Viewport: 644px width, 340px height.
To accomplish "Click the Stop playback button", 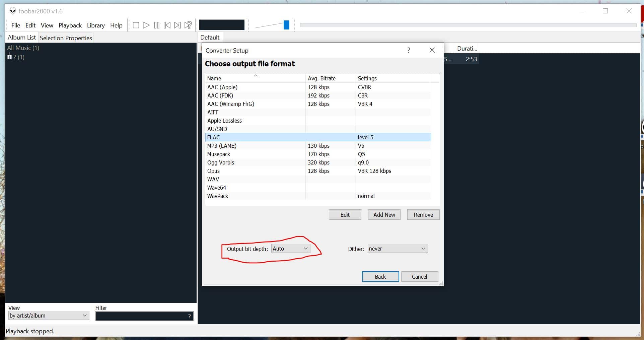I will pos(136,25).
